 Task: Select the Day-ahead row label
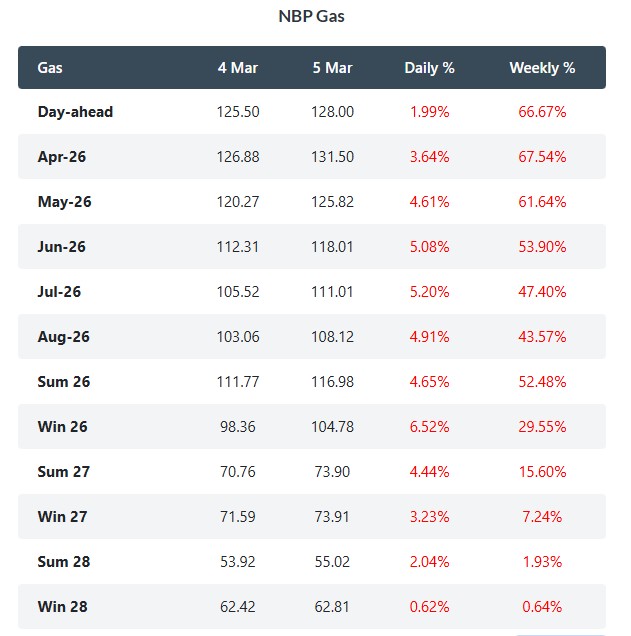[75, 112]
